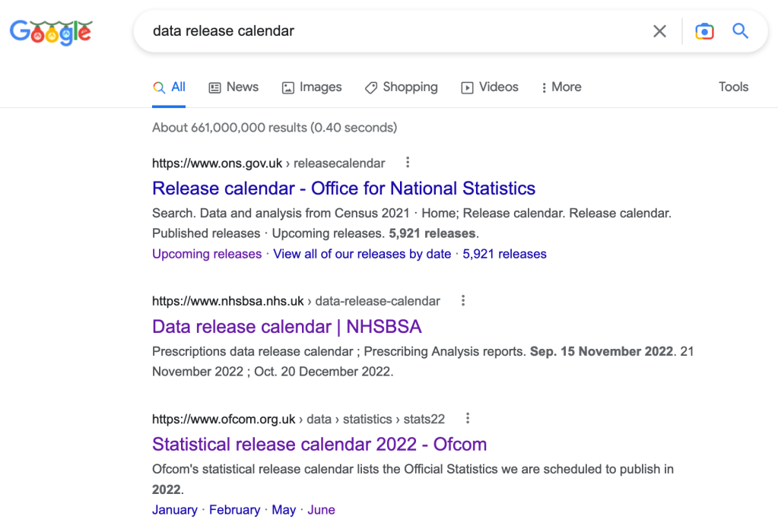Open the February link under Ofcom result
This screenshot has height=532, width=778.
[235, 509]
